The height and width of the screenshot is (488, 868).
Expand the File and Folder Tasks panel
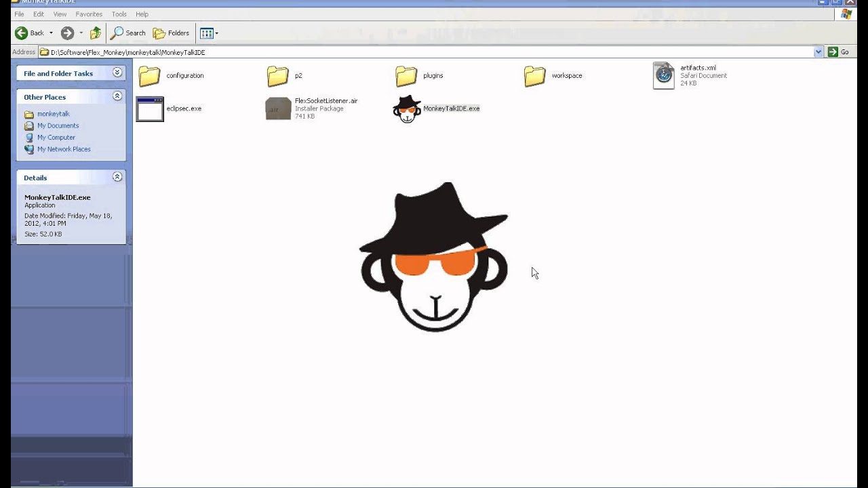[x=117, y=73]
